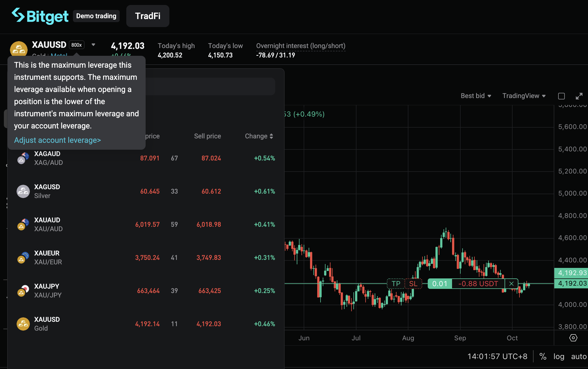The height and width of the screenshot is (369, 588).
Task: Click the XAGUSD silver icon
Action: pyautogui.click(x=23, y=191)
